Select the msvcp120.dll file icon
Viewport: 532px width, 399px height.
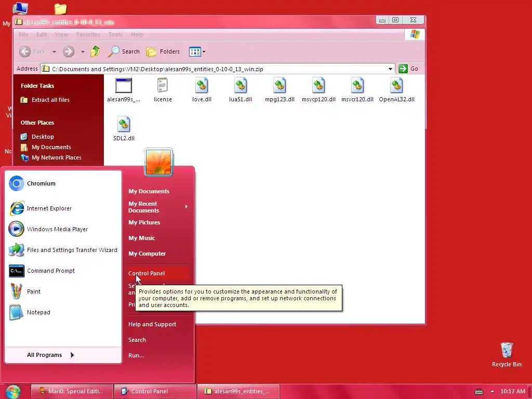(x=318, y=85)
